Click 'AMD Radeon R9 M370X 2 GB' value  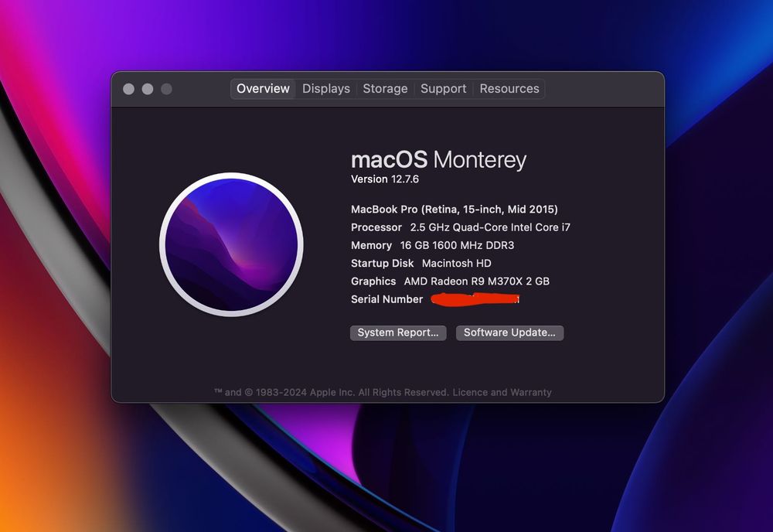(x=477, y=281)
